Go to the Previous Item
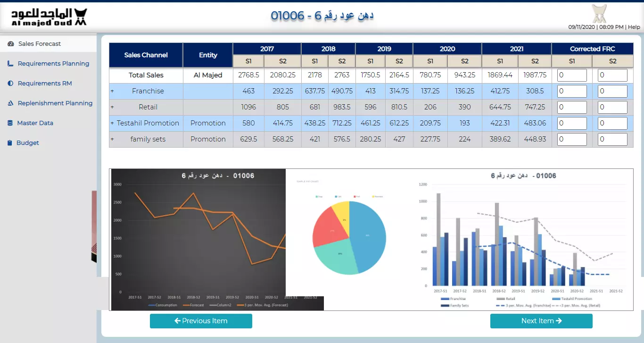644x343 pixels. (x=201, y=321)
